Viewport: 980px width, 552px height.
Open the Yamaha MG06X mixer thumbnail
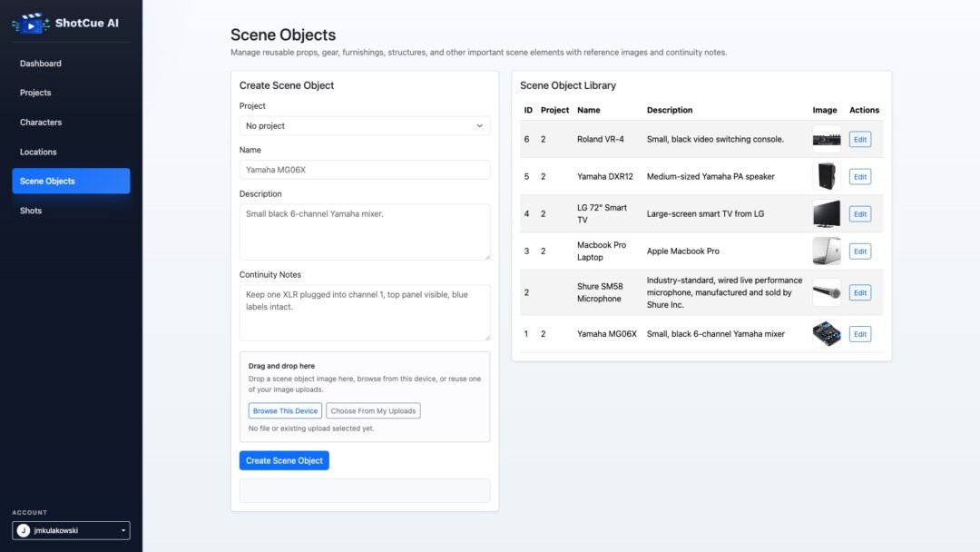coord(827,334)
